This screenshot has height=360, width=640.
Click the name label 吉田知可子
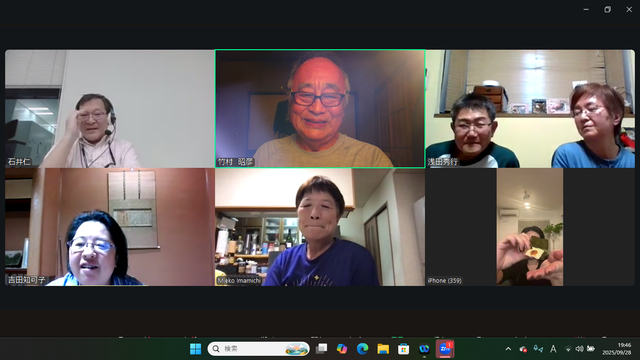pos(27,280)
